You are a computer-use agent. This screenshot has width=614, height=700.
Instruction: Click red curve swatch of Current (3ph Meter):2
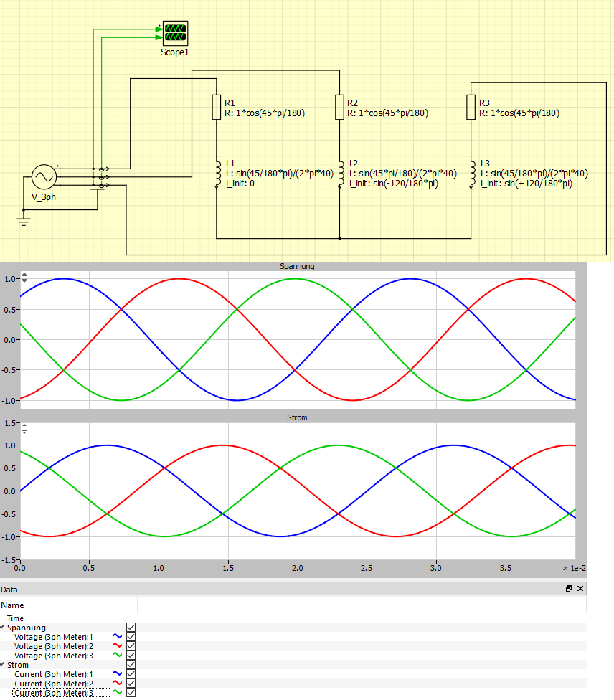(117, 683)
